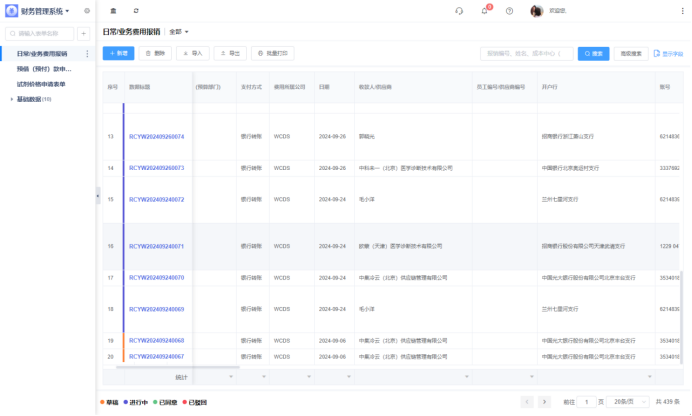Select 试剂价格申请表单 in sidebar
Image resolution: width=692 pixels, height=416 pixels.
coord(41,84)
